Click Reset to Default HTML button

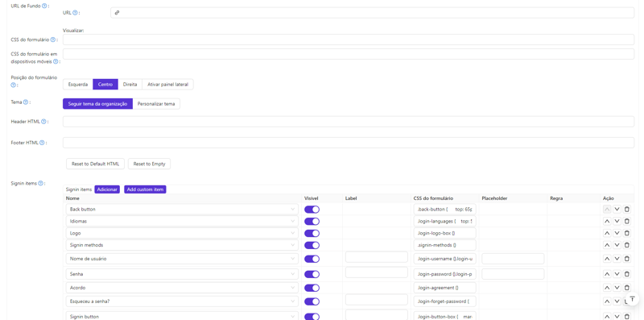coord(95,164)
